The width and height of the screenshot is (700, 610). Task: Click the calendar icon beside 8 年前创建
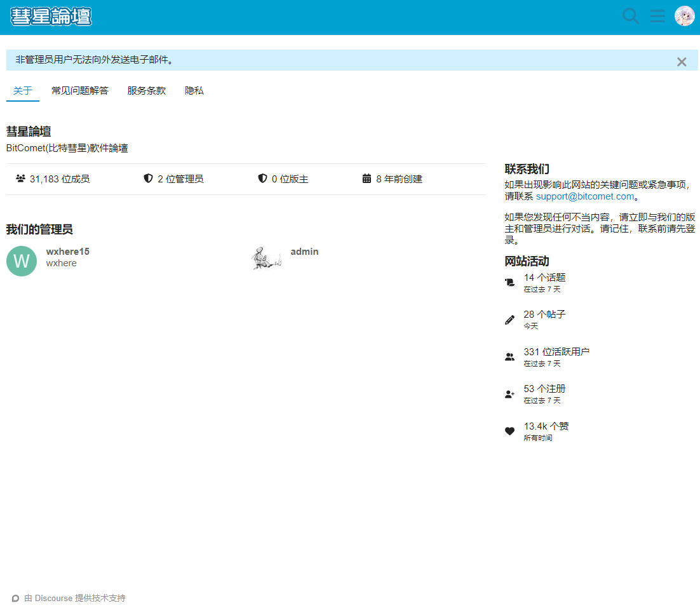(367, 179)
